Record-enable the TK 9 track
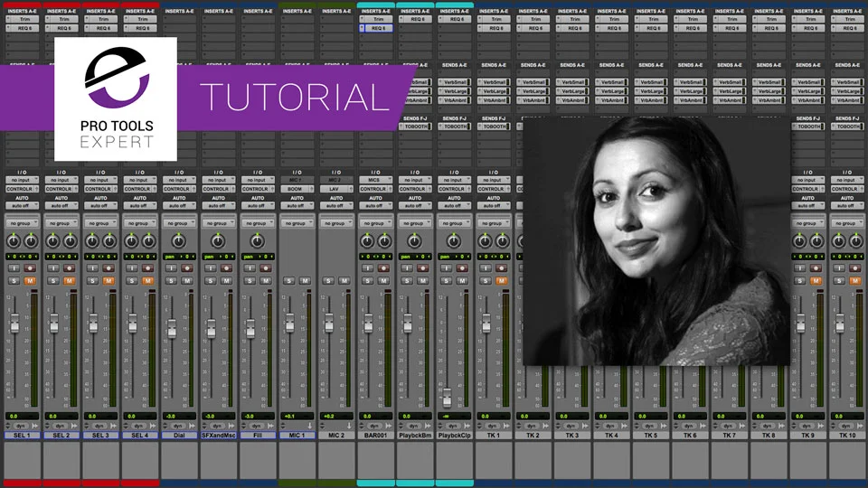Image resolution: width=868 pixels, height=488 pixels. pos(816,268)
